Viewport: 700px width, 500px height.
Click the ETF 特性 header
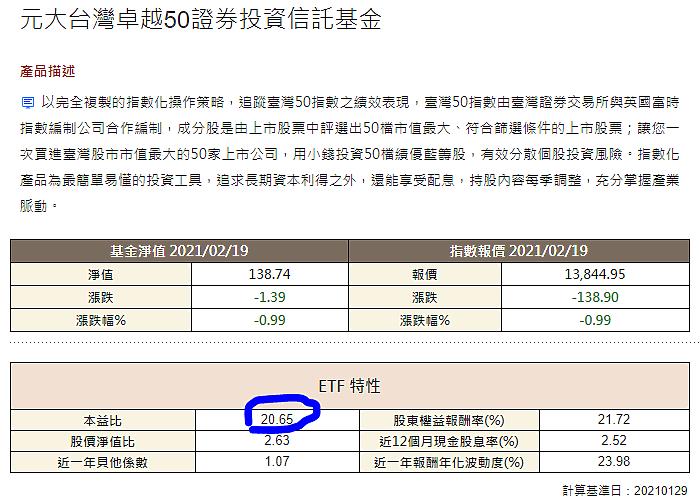tap(350, 386)
